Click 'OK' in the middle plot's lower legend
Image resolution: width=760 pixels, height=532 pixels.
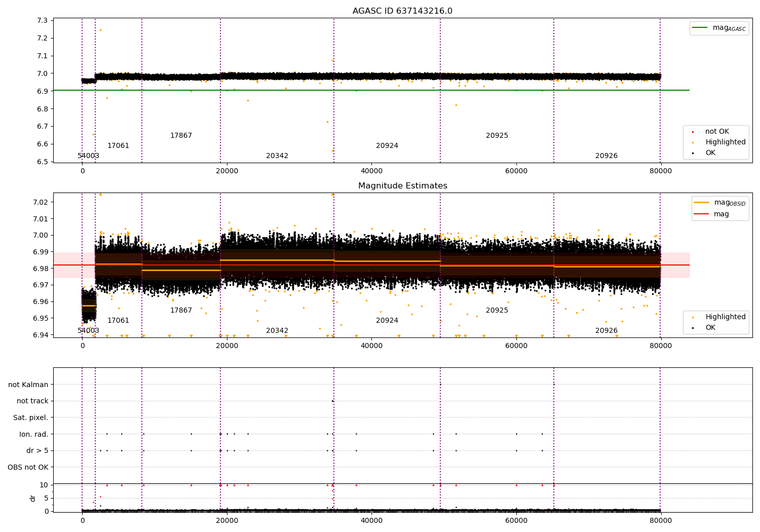click(704, 328)
